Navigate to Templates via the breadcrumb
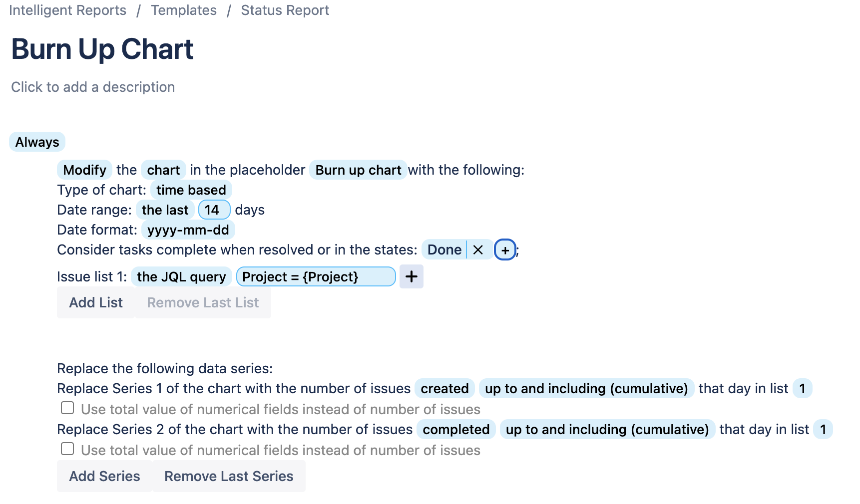Viewport: 860px width, 504px height. [184, 10]
